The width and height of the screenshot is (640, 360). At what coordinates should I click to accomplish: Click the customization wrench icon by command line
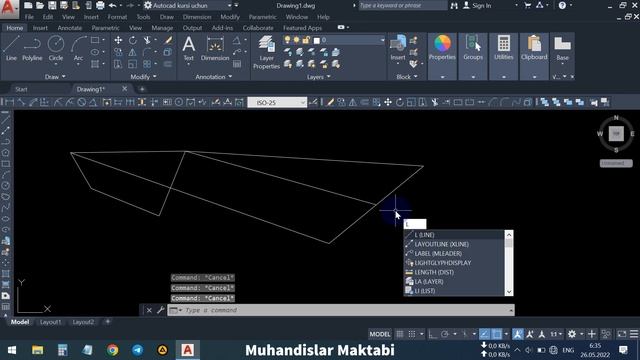[x=160, y=310]
